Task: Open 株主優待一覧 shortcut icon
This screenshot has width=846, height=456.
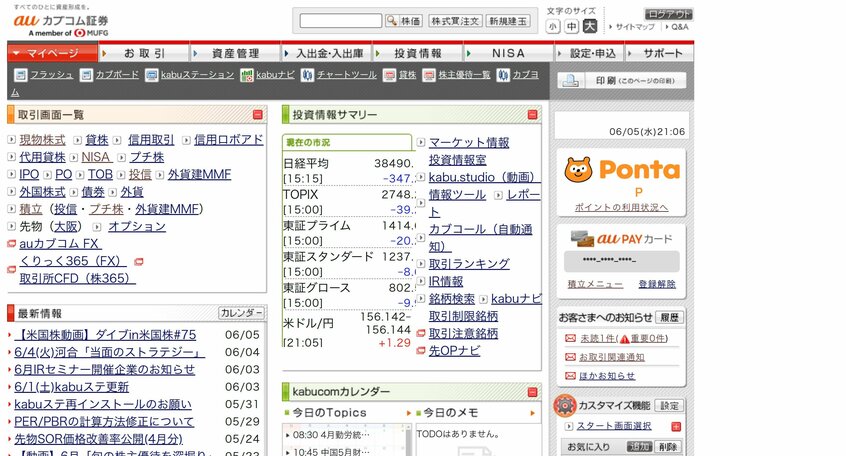Action: point(429,75)
